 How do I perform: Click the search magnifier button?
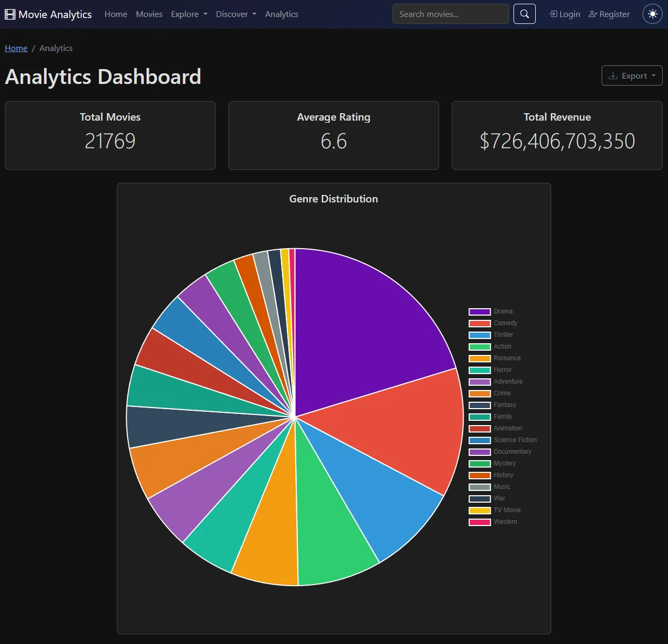click(525, 14)
